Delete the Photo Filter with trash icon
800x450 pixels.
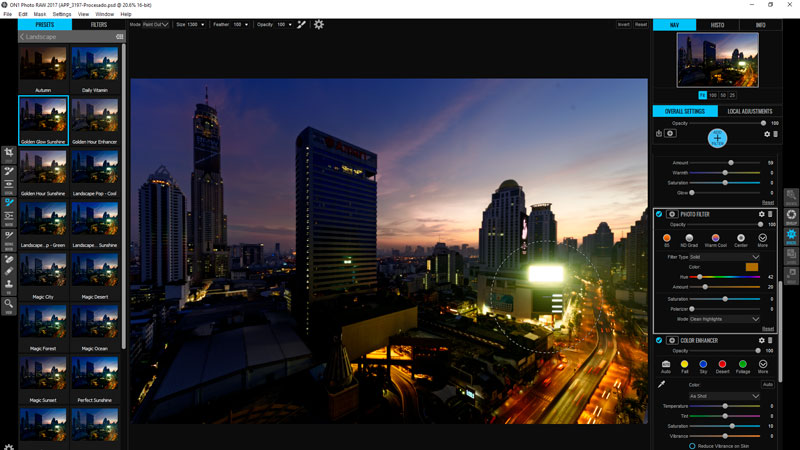click(770, 214)
